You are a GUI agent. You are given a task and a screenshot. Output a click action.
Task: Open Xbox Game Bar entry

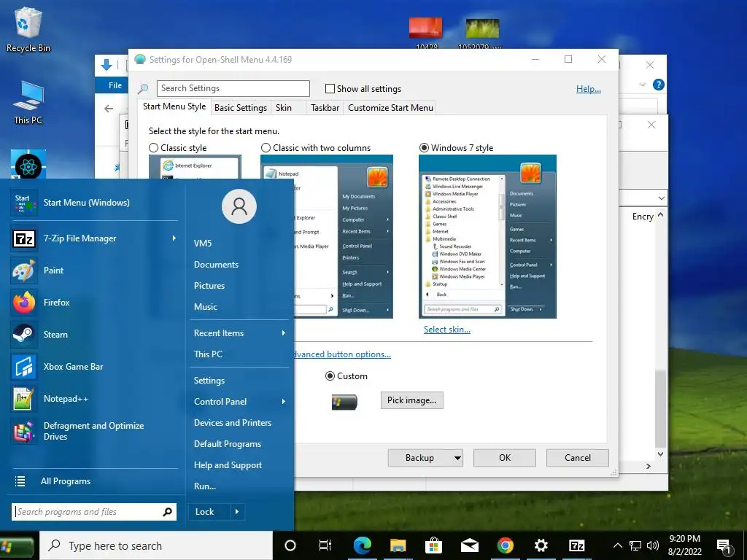click(94, 367)
